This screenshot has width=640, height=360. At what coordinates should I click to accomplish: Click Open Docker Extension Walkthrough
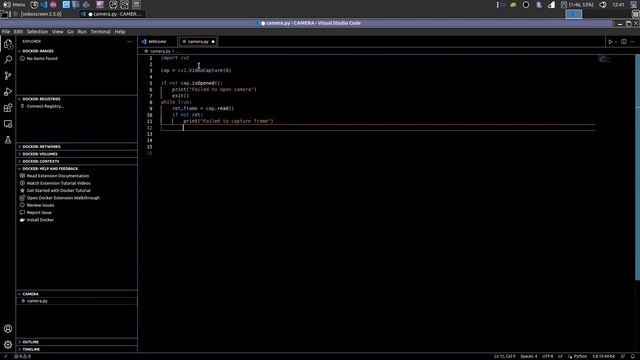click(x=63, y=198)
